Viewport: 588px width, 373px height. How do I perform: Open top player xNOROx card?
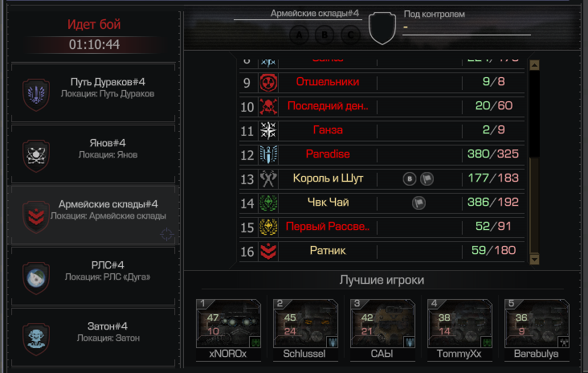(x=228, y=330)
